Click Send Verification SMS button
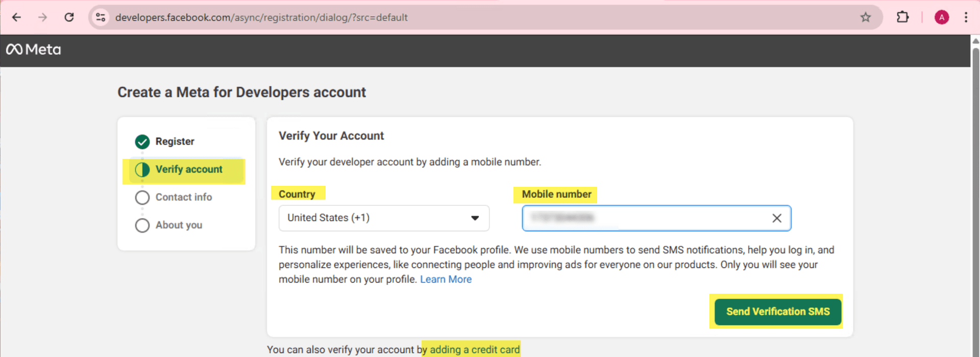The width and height of the screenshot is (980, 357). (778, 312)
